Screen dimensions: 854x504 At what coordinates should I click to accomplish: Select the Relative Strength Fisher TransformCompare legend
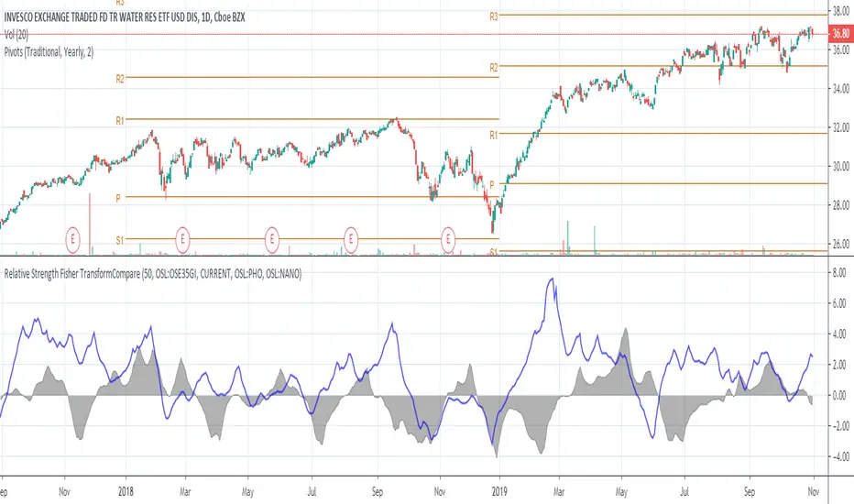click(152, 274)
